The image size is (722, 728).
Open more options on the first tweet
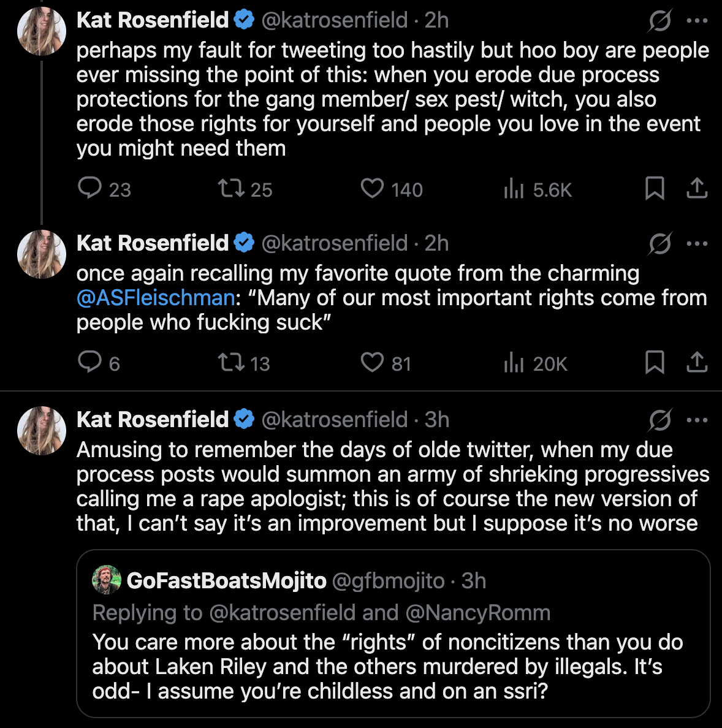697,21
